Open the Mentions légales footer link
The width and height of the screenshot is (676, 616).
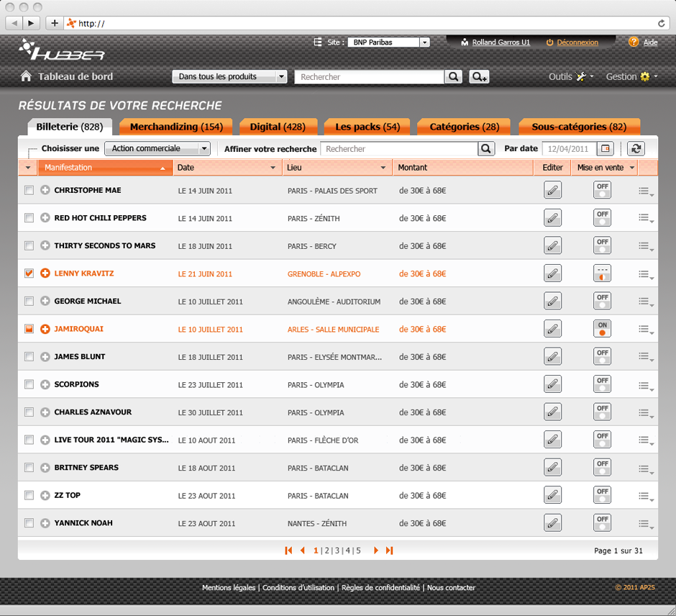pyautogui.click(x=229, y=587)
